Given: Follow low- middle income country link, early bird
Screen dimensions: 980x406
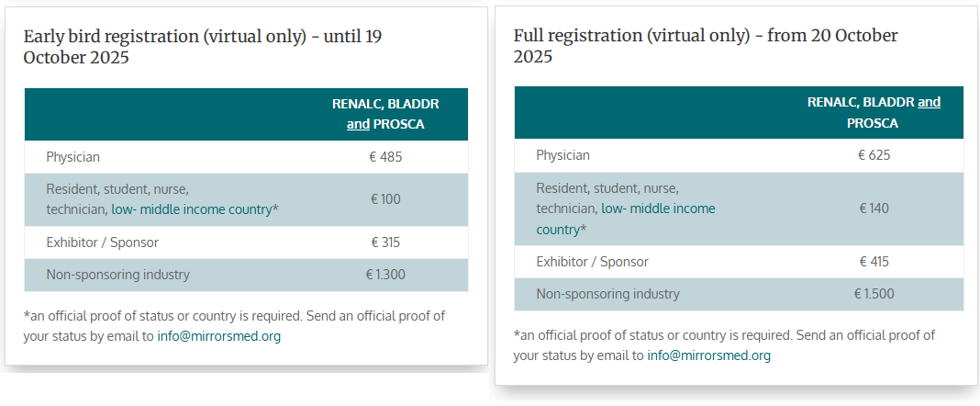Looking at the screenshot, I should coord(191,209).
